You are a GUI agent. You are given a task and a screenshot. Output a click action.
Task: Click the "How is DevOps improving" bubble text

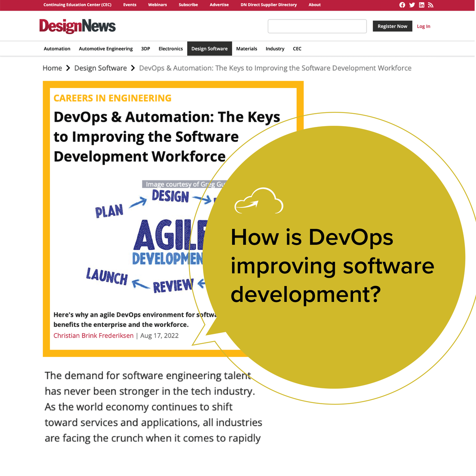pyautogui.click(x=332, y=265)
